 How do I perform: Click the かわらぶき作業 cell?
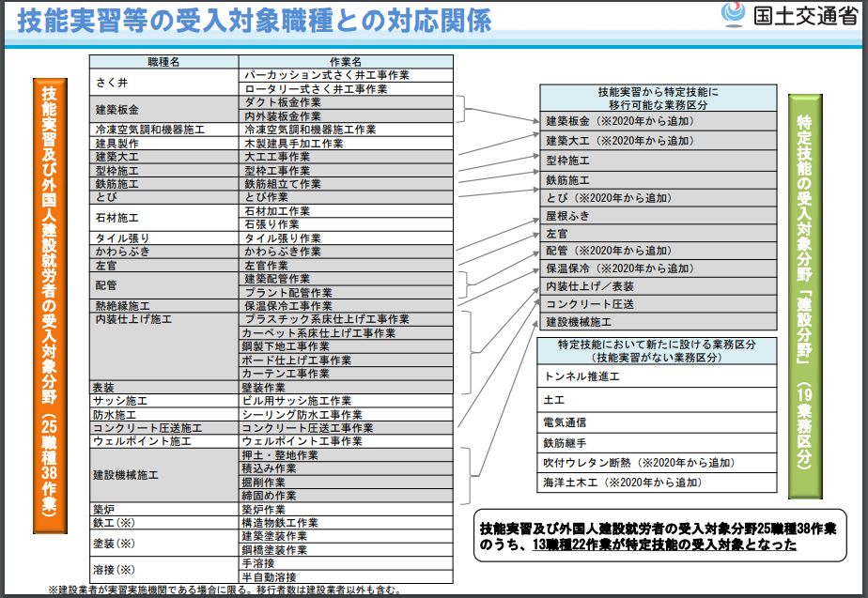(x=346, y=252)
